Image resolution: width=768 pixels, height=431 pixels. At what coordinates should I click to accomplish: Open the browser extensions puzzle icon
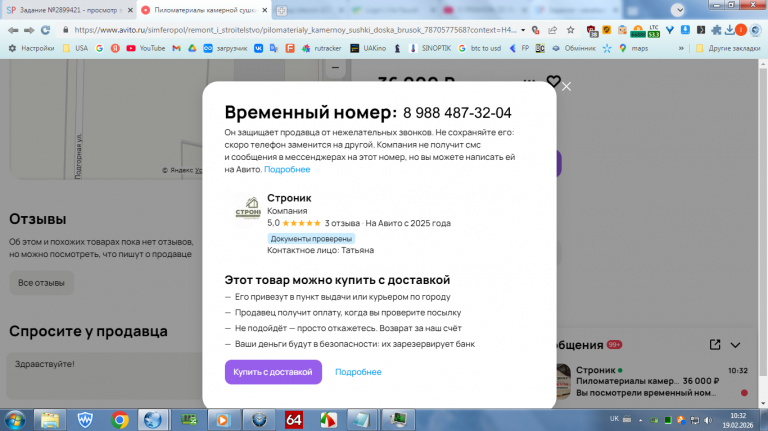(716, 30)
